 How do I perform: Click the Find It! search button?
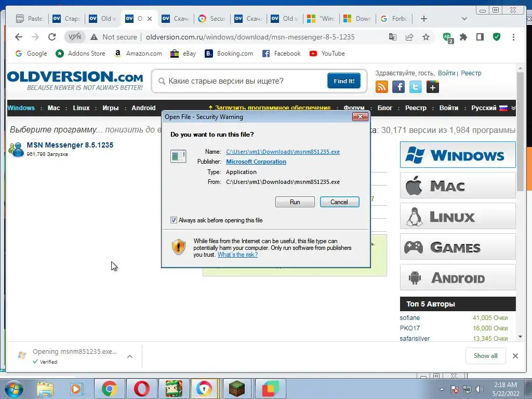tap(344, 81)
